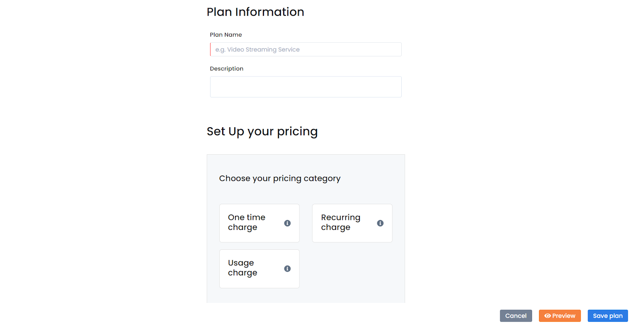Screen dimensions: 644x327
Task: Click the Plan Name label
Action: tap(226, 35)
